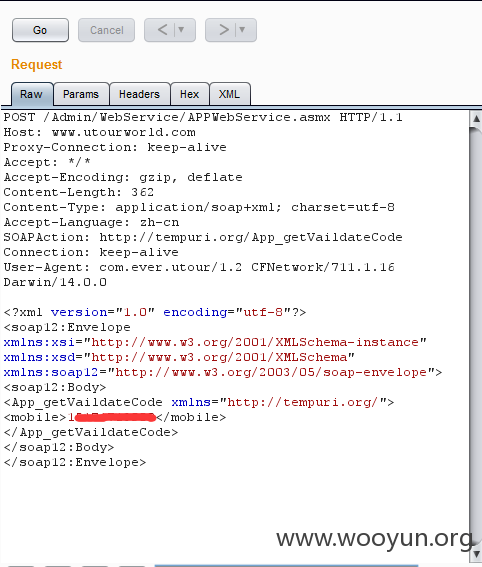The image size is (482, 567).
Task: Click the </soap12:Envelope> closing tag
Action: pos(75,462)
